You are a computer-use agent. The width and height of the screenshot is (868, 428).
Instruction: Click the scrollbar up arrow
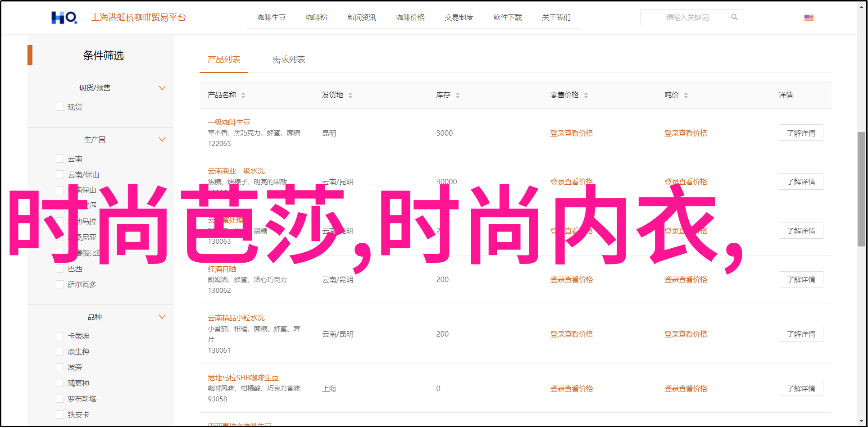coord(861,8)
